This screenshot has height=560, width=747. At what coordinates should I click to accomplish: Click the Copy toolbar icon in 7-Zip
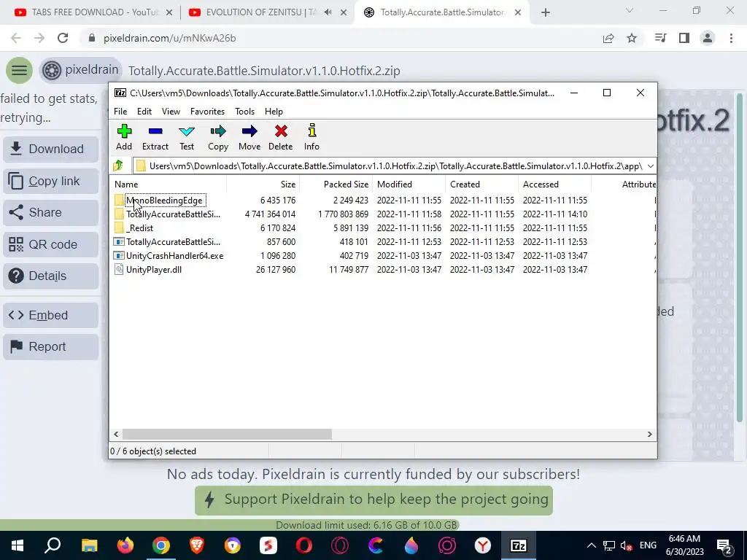point(218,138)
